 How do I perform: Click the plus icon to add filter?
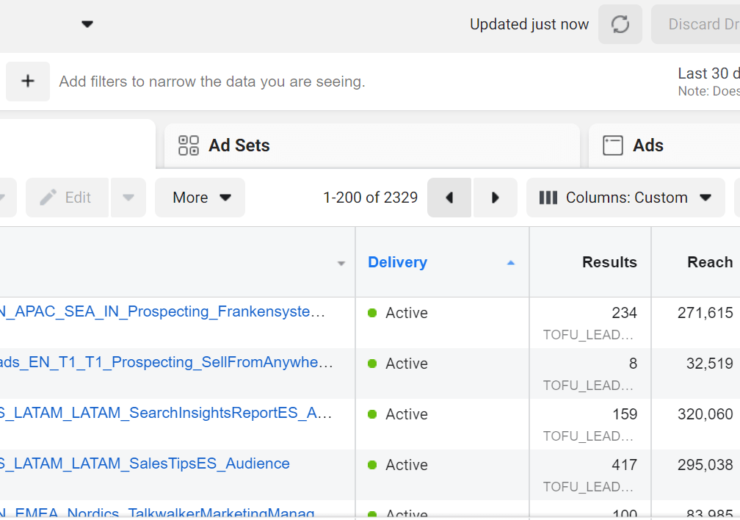pos(28,81)
